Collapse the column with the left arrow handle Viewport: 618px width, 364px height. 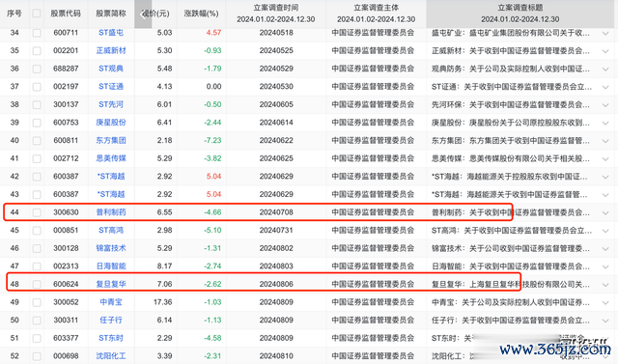coord(143,14)
